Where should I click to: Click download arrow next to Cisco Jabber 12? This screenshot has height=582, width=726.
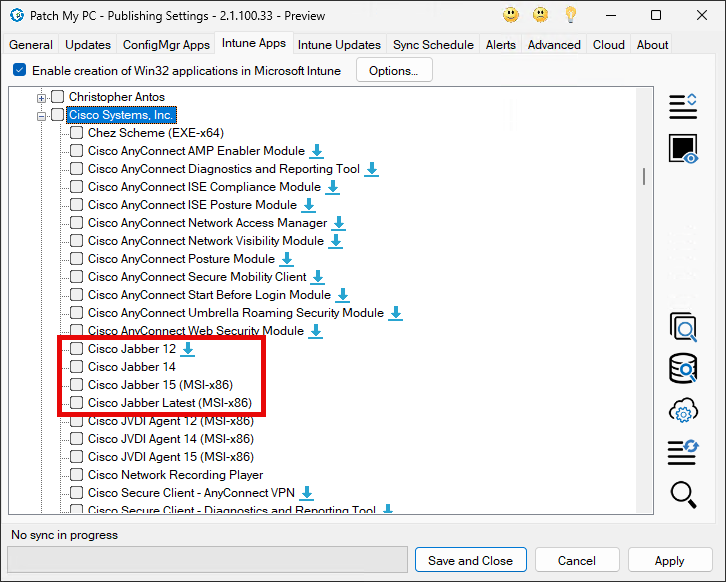point(188,349)
